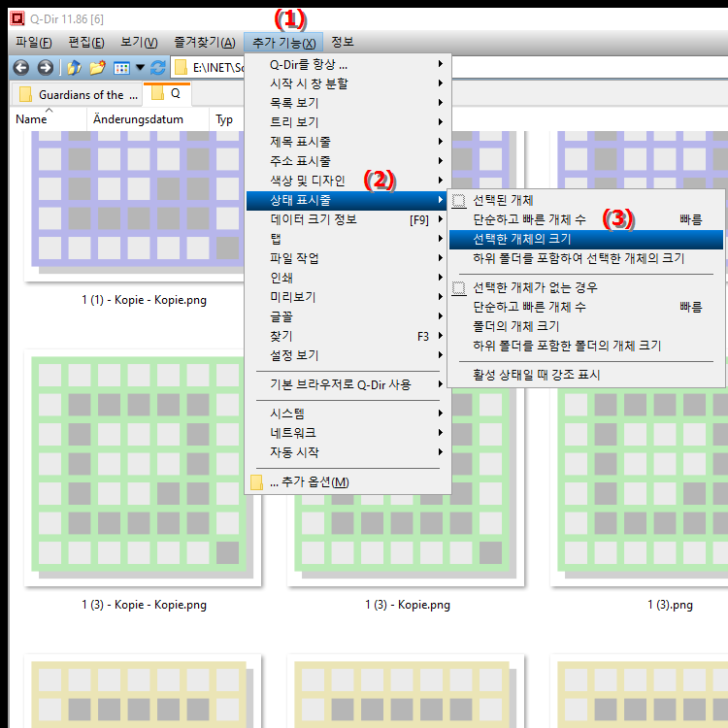Viewport: 728px width, 728px height.
Task: Choose 폴더의 개체 크기 option
Action: tap(586, 326)
